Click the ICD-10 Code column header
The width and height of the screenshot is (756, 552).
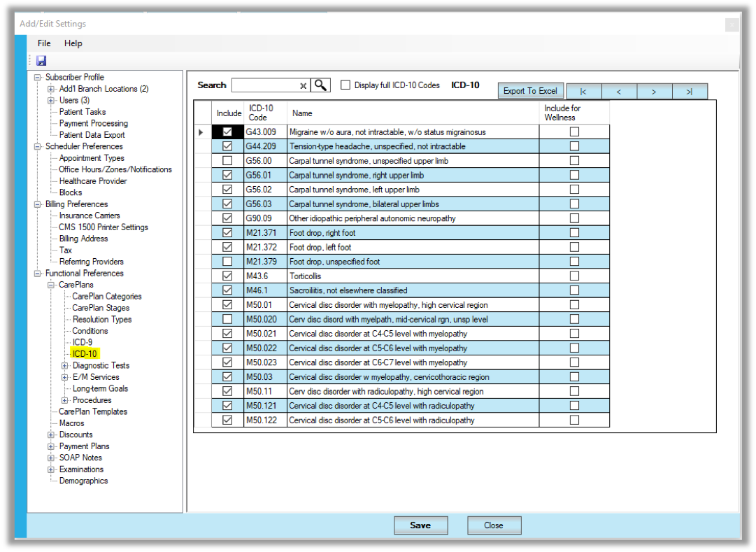click(x=265, y=113)
